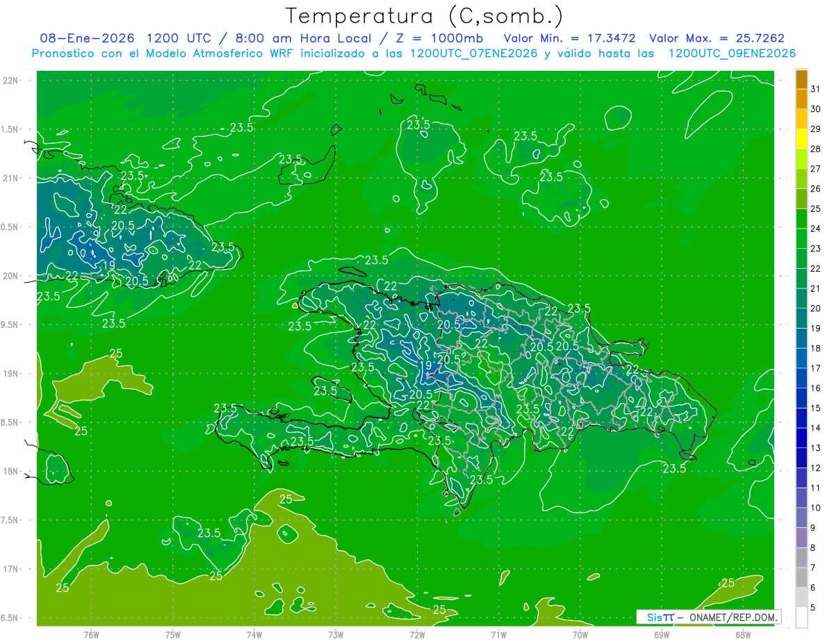
Task: Click the '18N' latitude axis label
Action: tap(10, 471)
